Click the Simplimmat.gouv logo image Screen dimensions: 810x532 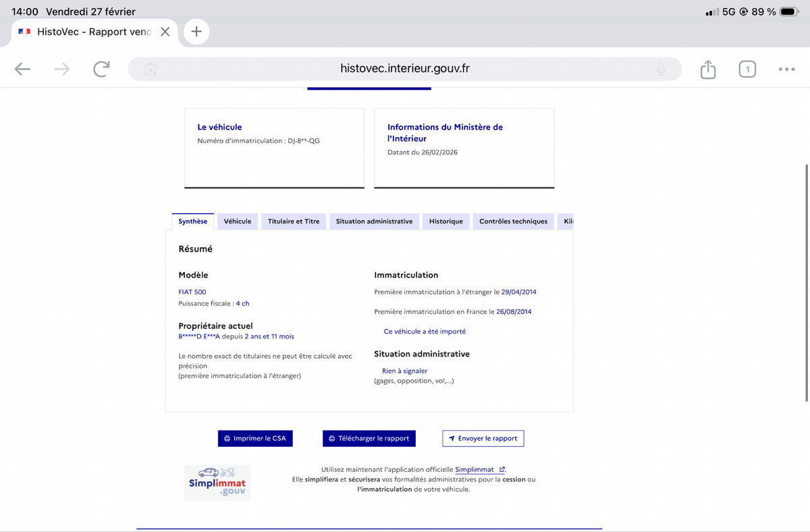coord(217,482)
